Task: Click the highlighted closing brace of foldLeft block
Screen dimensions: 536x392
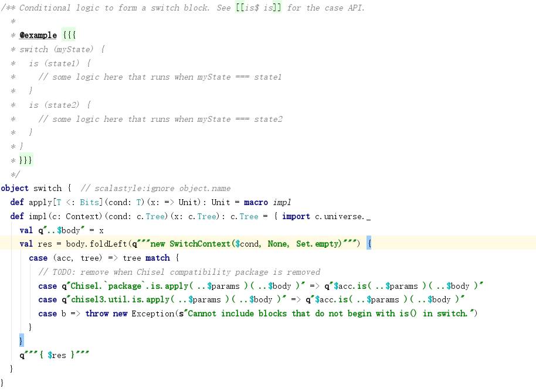Action: [x=21, y=340]
